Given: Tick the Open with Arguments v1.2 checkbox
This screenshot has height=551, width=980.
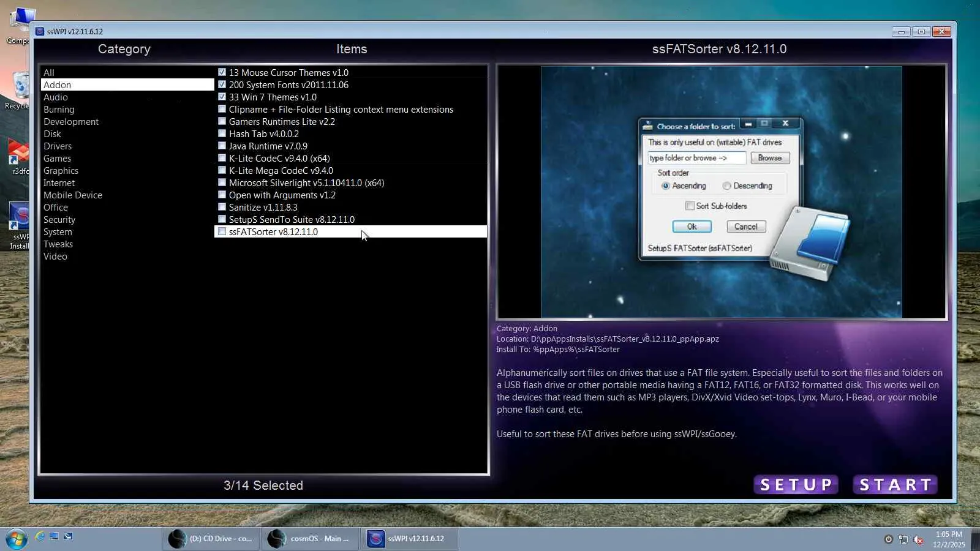Looking at the screenshot, I should (x=222, y=195).
